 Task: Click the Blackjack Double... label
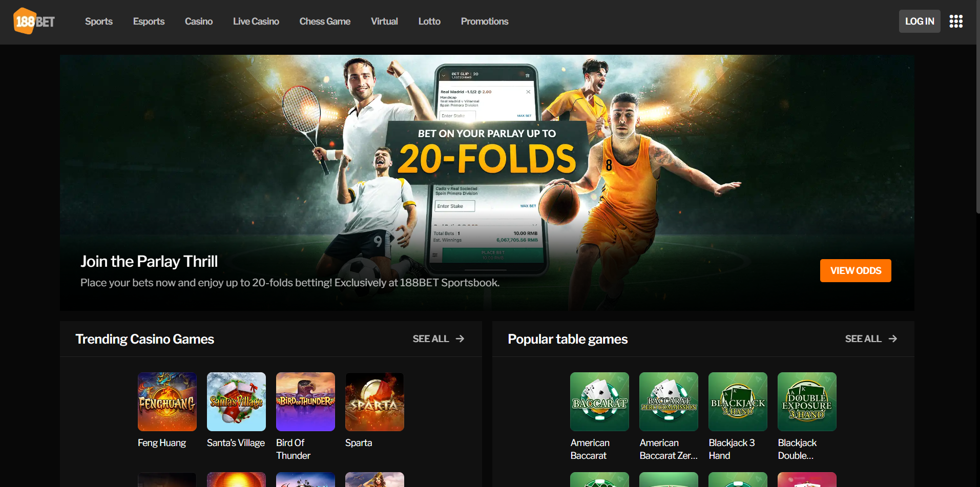pos(797,449)
